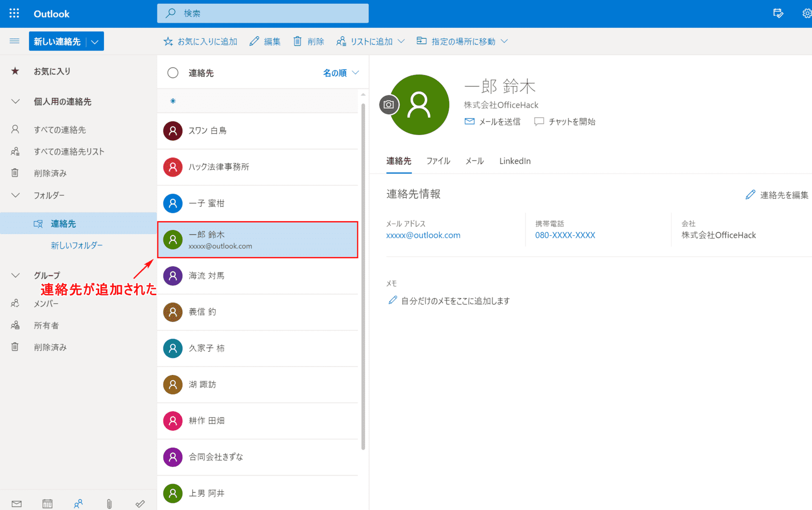Open To Do checkmark icon at bottom
The width and height of the screenshot is (812, 510).
click(140, 504)
